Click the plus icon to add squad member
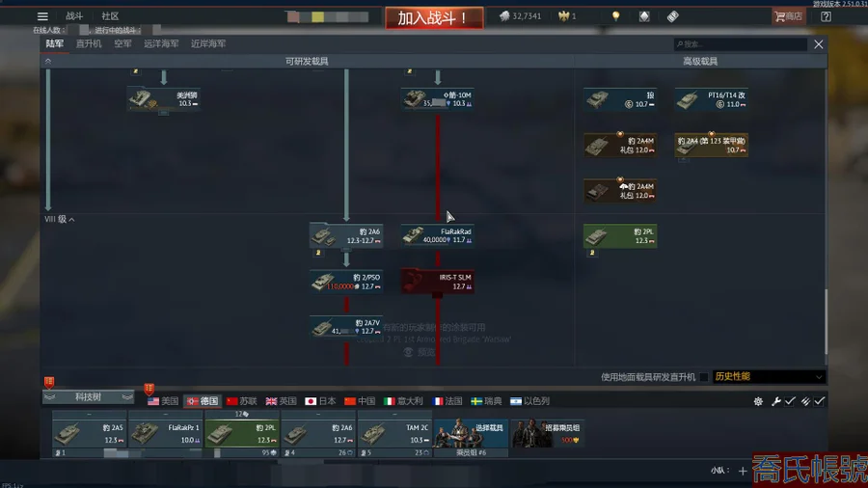Screen dimensions: 868x488 point(743,471)
